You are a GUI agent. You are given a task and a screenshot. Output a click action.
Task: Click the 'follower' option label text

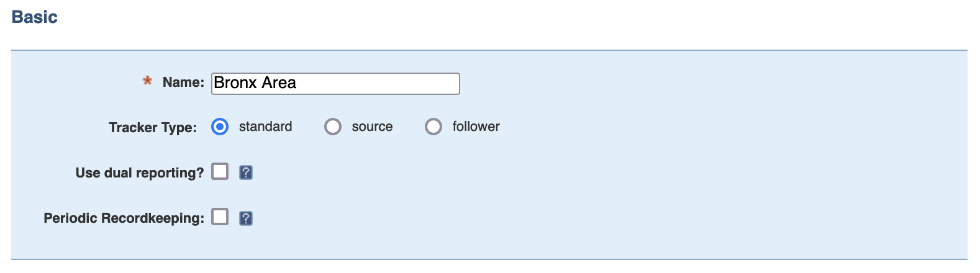[476, 127]
